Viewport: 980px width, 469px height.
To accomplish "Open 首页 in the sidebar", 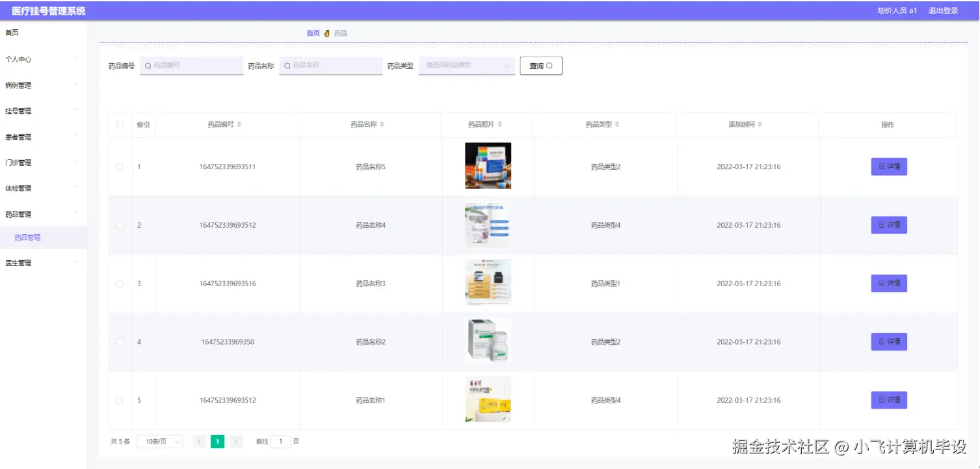I will click(12, 33).
